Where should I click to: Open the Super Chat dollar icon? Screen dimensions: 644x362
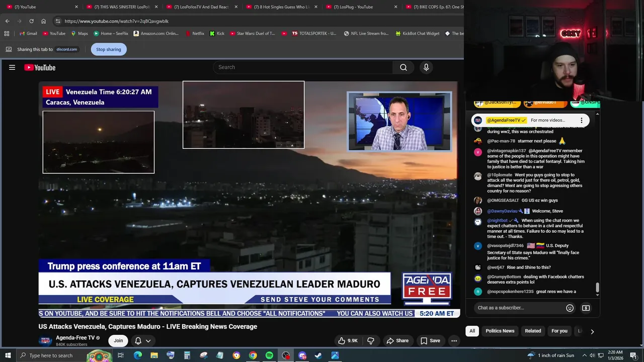pos(586,308)
